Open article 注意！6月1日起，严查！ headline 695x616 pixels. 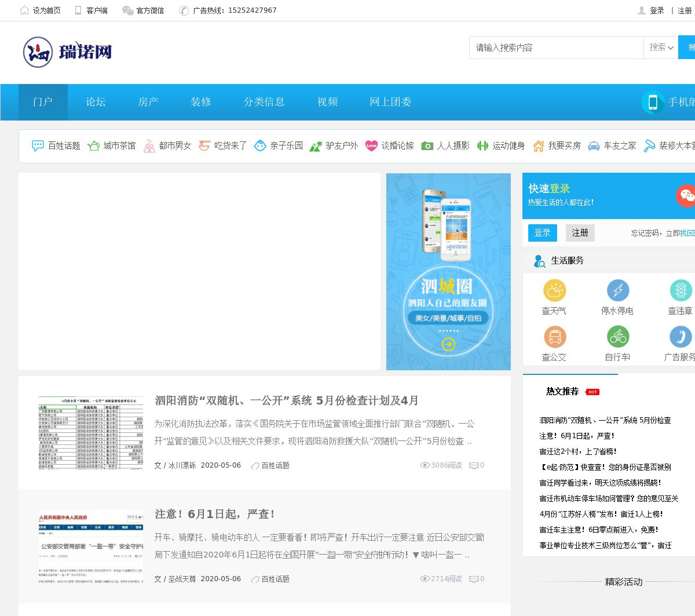214,514
